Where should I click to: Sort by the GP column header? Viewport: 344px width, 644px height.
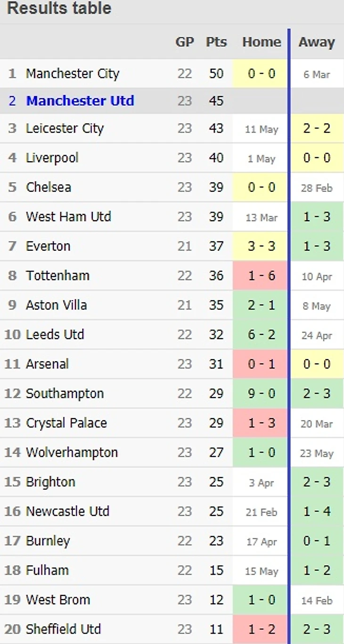pyautogui.click(x=185, y=42)
